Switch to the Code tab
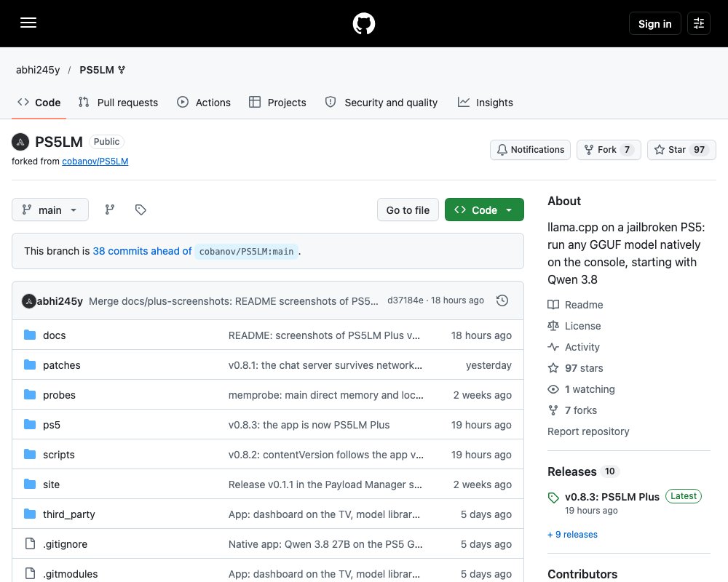 tap(39, 103)
